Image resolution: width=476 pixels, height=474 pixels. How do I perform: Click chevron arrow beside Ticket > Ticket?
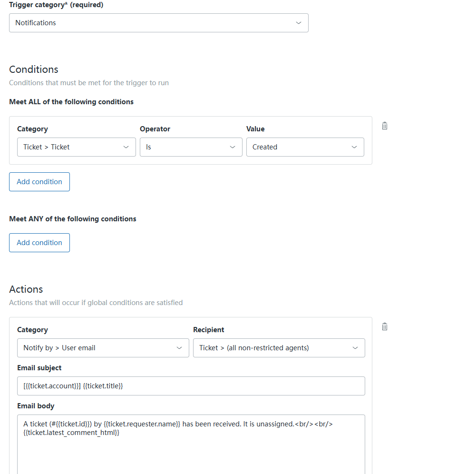[x=126, y=147]
